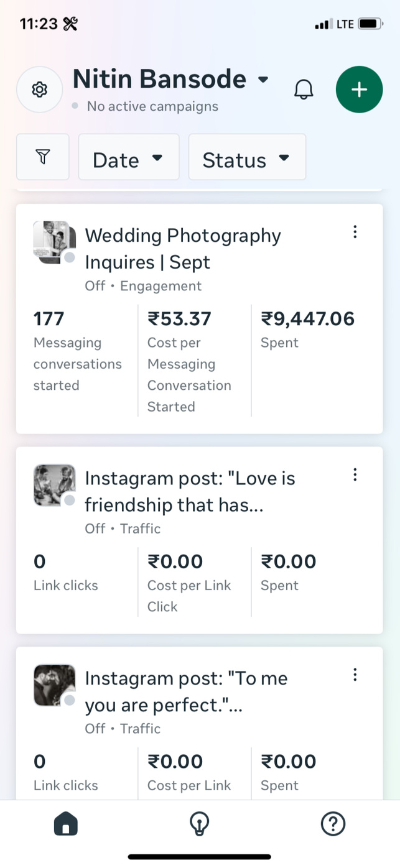This screenshot has width=400, height=868.
Task: Tap the notifications bell icon
Action: [x=304, y=90]
